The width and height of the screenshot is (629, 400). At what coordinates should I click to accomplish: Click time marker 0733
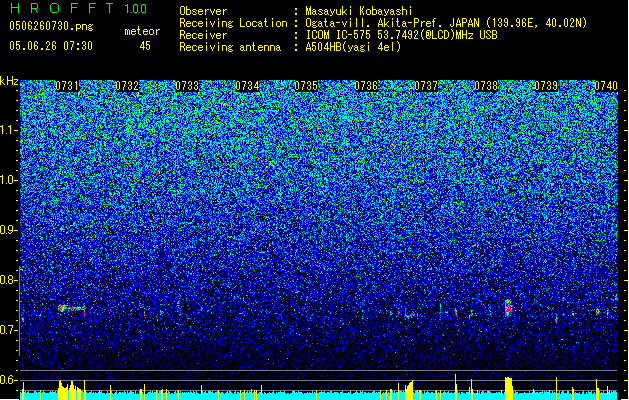[187, 86]
